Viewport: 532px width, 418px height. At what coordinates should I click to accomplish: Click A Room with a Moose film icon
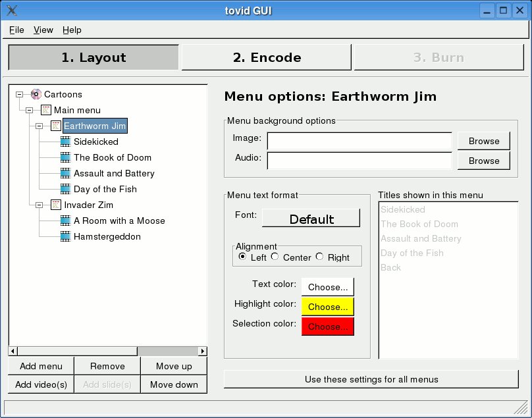pyautogui.click(x=65, y=221)
